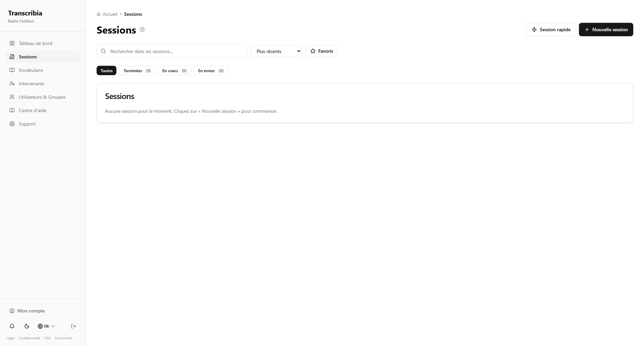Click the Rechercher dans les sessions field
The image size is (644, 346).
tap(171, 51)
